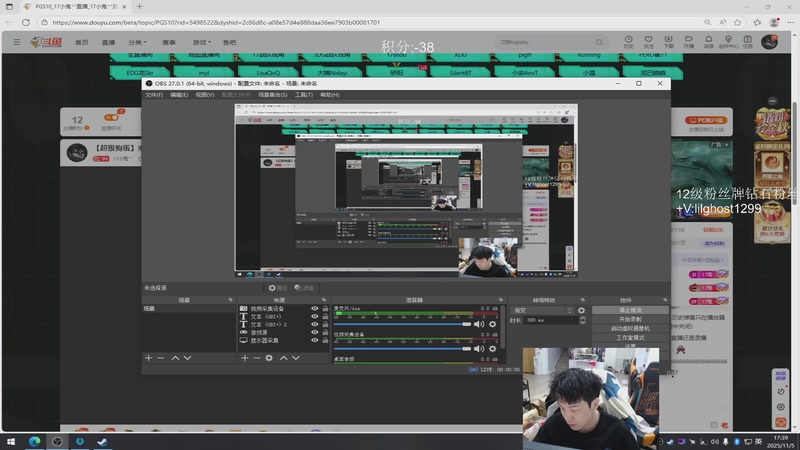800x450 pixels.
Task: Open 麦克风/Aux audio settings gear
Action: pyautogui.click(x=492, y=324)
